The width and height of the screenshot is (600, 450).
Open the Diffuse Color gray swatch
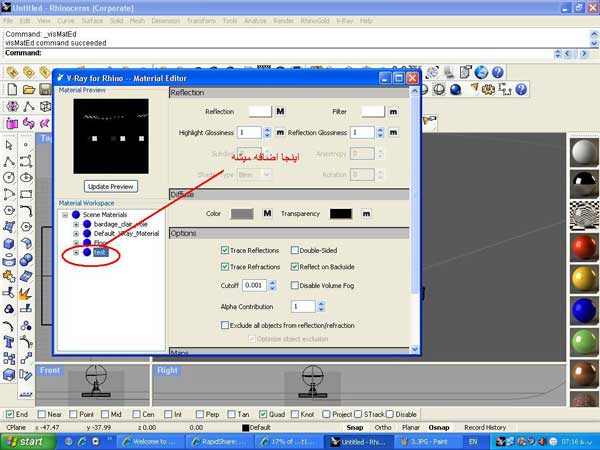pyautogui.click(x=242, y=214)
